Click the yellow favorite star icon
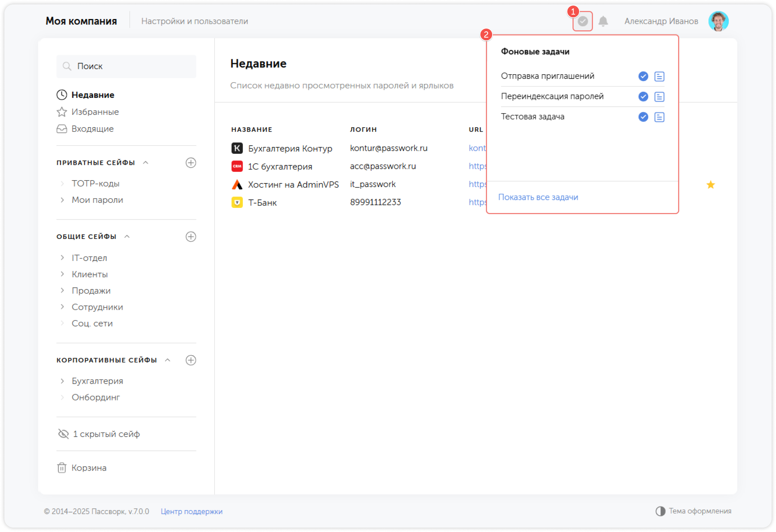 point(710,185)
